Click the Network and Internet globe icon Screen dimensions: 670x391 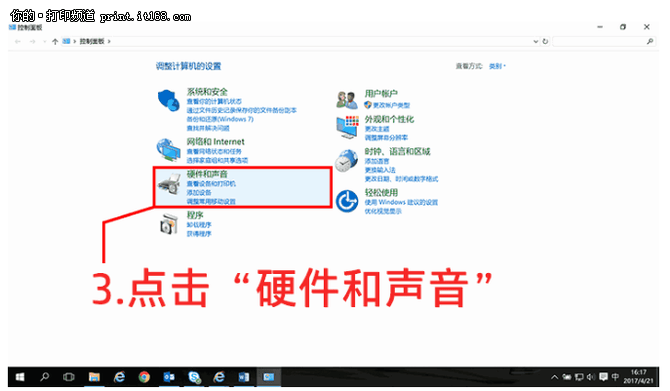pos(168,150)
